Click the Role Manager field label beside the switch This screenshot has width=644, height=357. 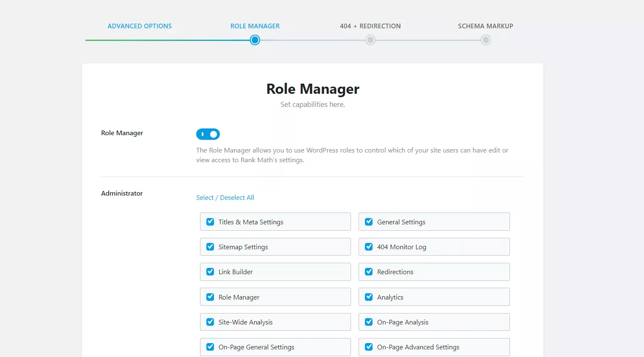pyautogui.click(x=122, y=133)
